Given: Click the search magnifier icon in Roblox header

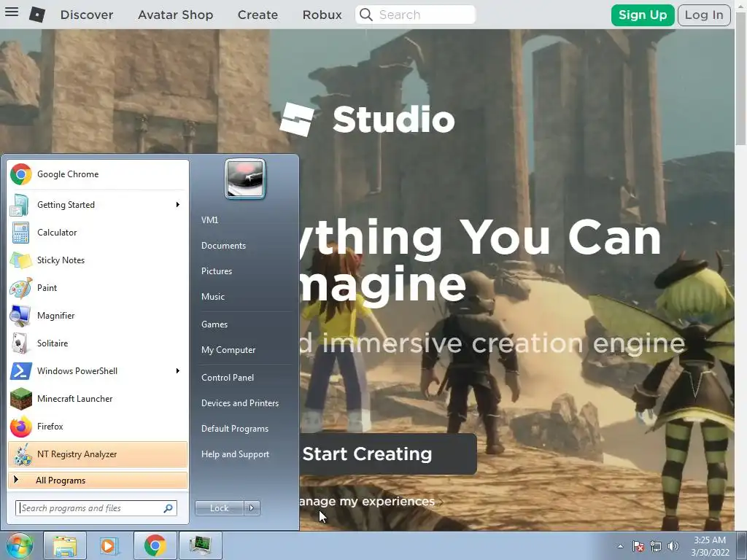Looking at the screenshot, I should click(366, 15).
